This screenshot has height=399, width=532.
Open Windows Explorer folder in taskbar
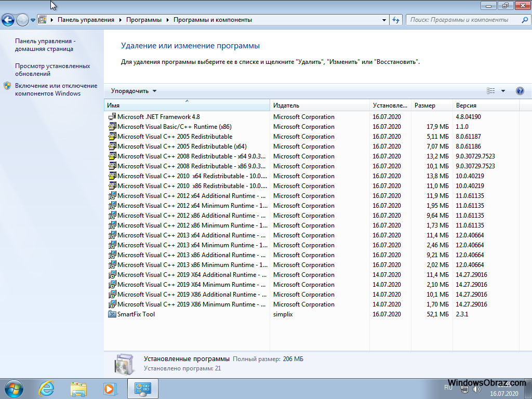point(78,388)
